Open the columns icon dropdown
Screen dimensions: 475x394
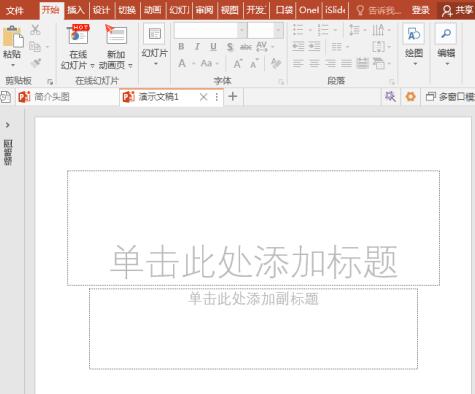(340, 47)
